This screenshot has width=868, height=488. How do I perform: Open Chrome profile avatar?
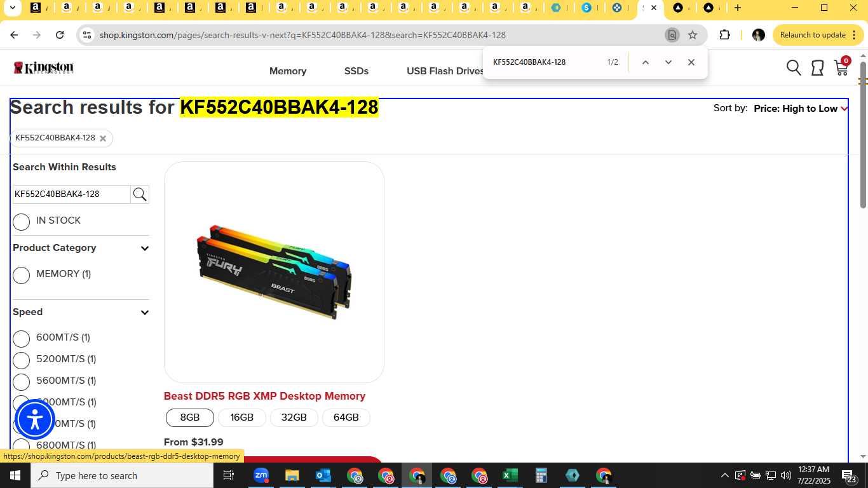coord(758,35)
